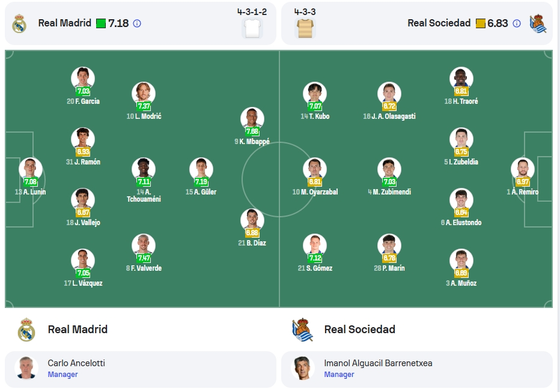Screen dimensions: 560x392
Task: Click the A. Güler name label
Action: tap(201, 192)
